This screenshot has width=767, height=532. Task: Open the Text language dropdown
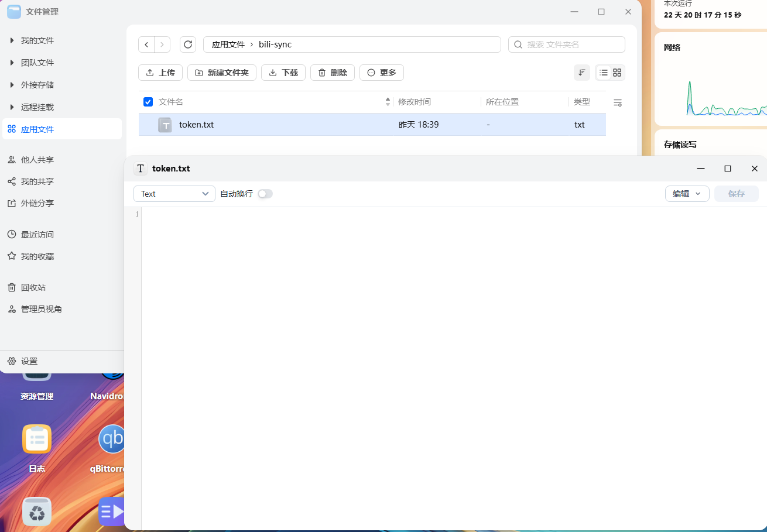pos(174,194)
